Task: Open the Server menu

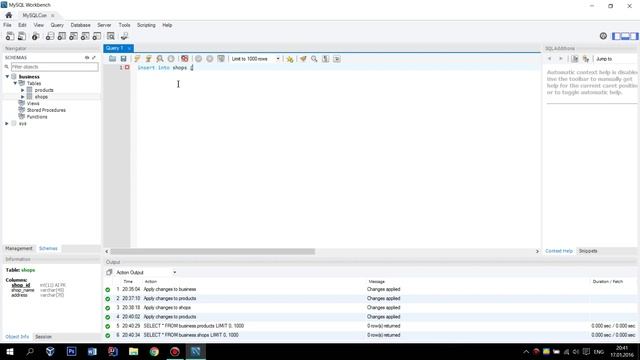Action: tap(104, 25)
